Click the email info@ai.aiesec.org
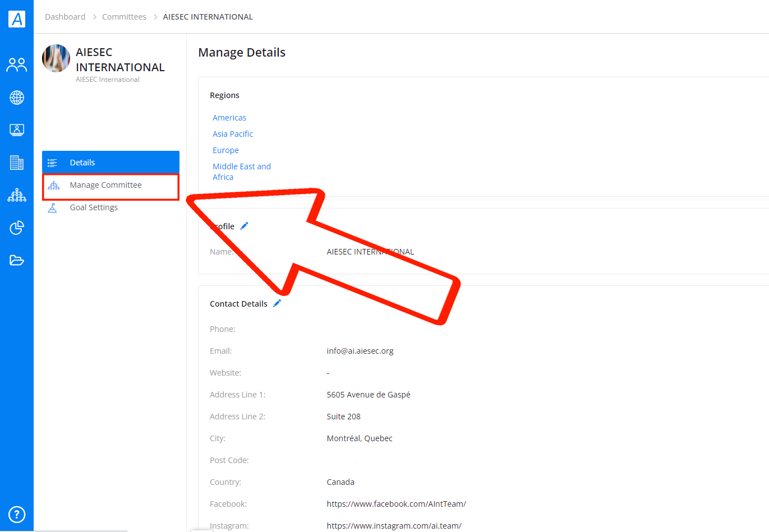 (360, 351)
